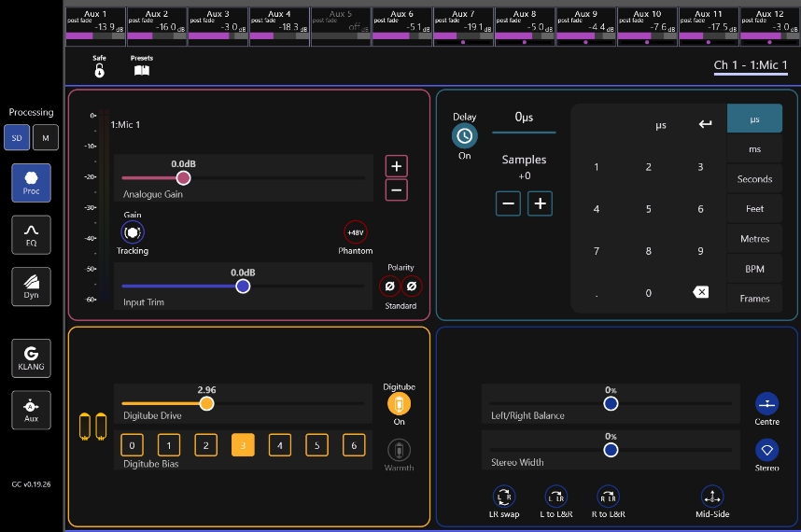Select Digitube Bias value 5
The width and height of the screenshot is (801, 532).
click(316, 445)
